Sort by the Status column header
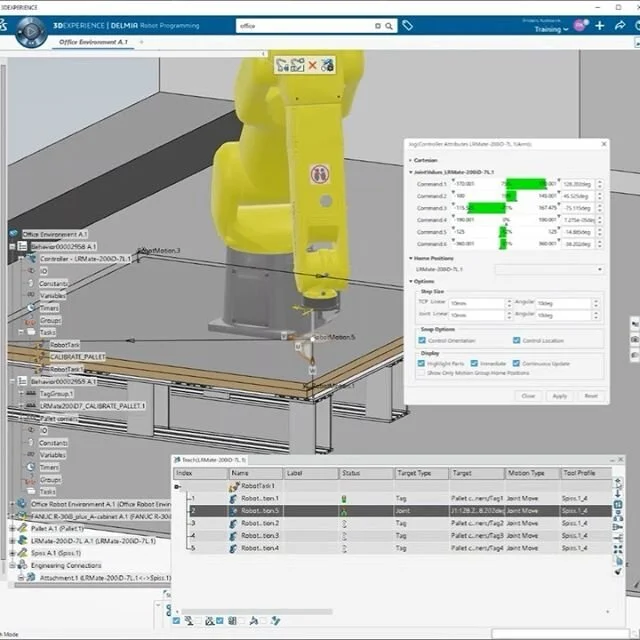 coord(366,473)
